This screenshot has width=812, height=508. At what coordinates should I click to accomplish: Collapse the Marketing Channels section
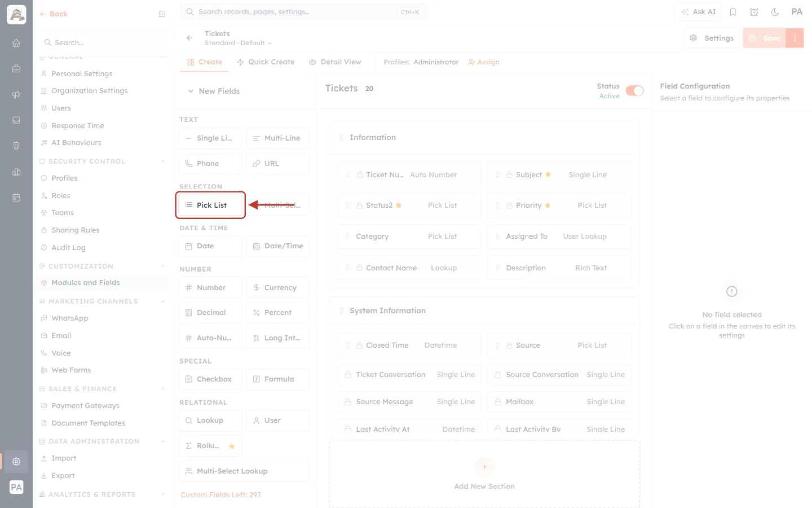163,301
